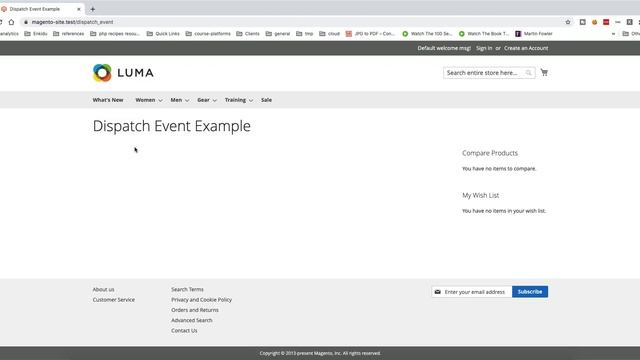Open the Search Terms footer link
The width and height of the screenshot is (640, 360).
tap(187, 289)
